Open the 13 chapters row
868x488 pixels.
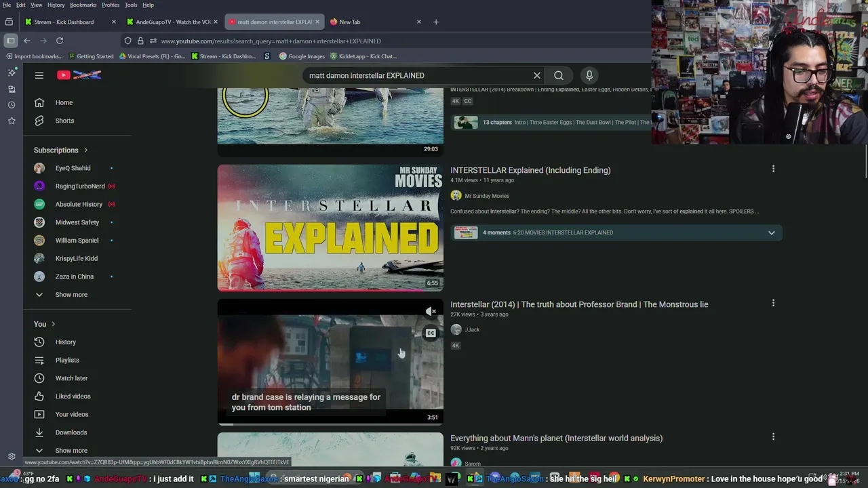[x=551, y=123]
